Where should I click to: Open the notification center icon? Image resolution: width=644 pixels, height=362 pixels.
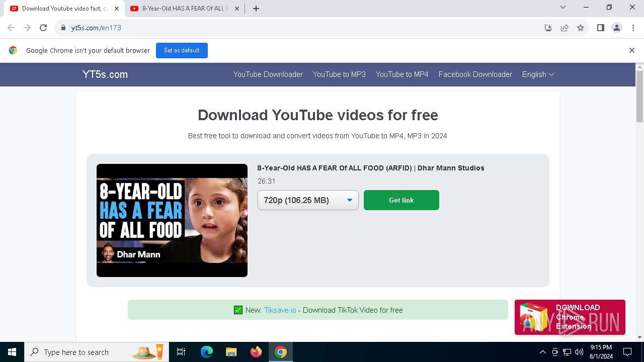(x=627, y=352)
